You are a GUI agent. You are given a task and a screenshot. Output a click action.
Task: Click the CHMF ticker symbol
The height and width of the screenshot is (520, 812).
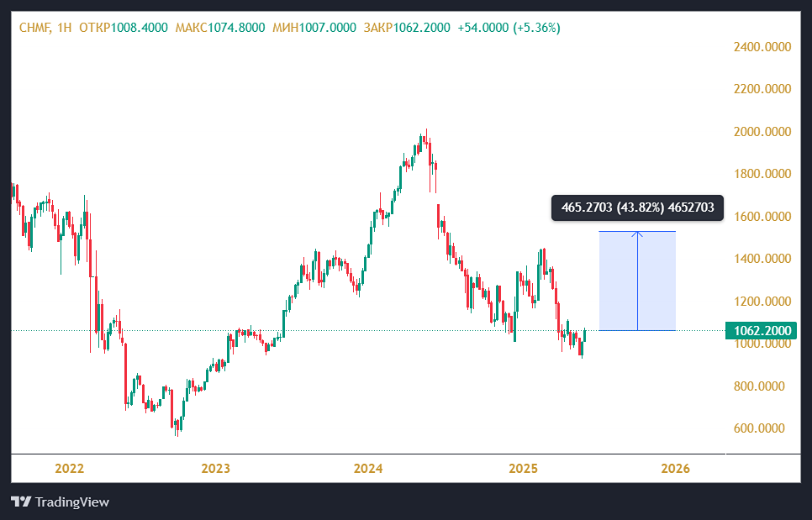tap(35, 28)
